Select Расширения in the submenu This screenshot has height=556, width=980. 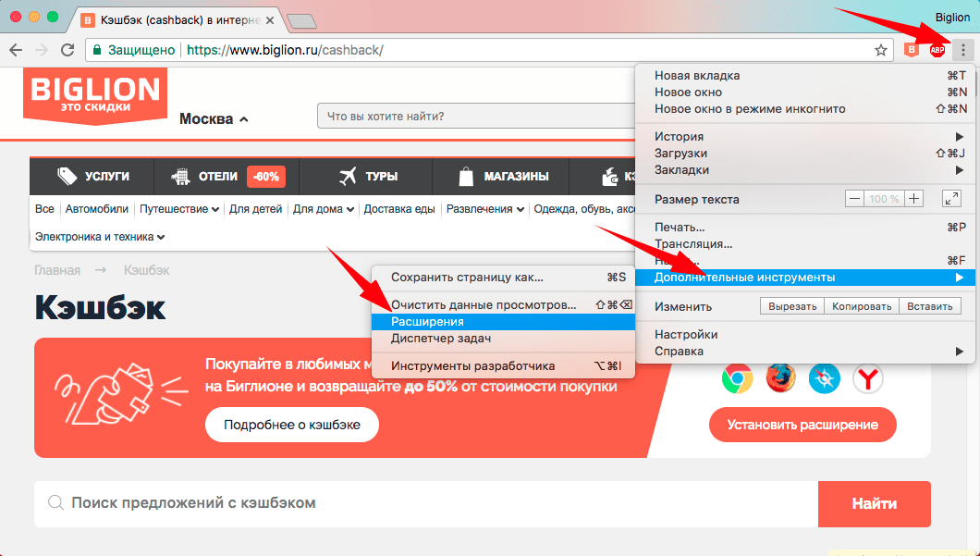click(503, 321)
